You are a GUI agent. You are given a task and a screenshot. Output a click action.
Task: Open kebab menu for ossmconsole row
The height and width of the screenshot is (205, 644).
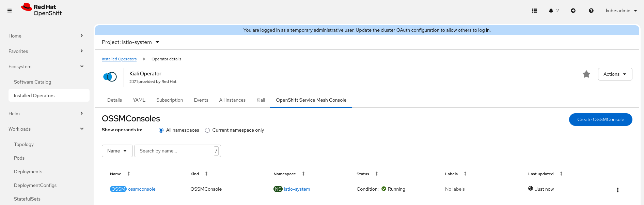(x=617, y=190)
